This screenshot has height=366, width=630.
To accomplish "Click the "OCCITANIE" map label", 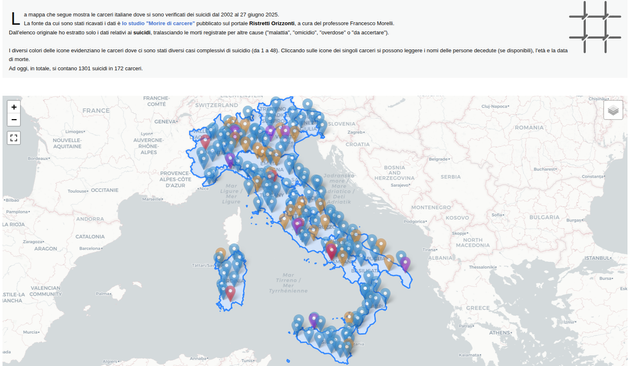I will click(104, 190).
